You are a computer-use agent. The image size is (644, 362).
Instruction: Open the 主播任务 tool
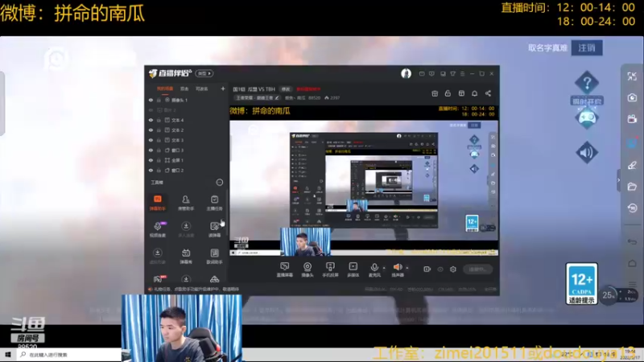coord(214,203)
